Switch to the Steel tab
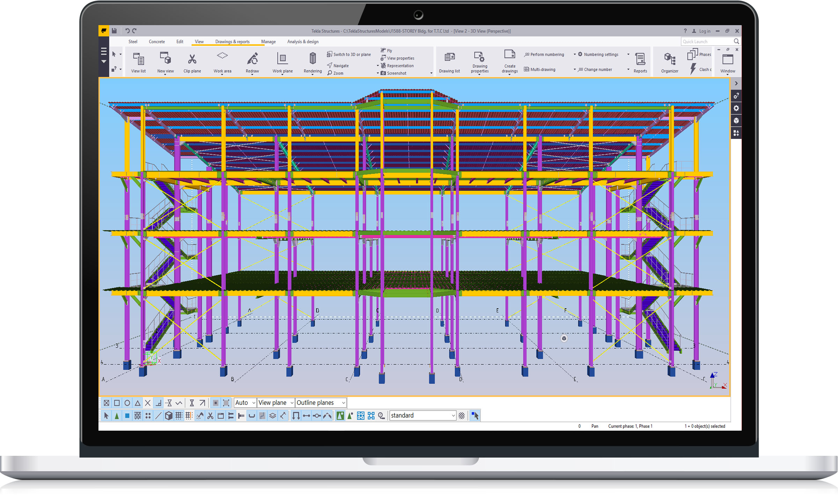Viewport: 838px width, 504px height. coord(133,42)
